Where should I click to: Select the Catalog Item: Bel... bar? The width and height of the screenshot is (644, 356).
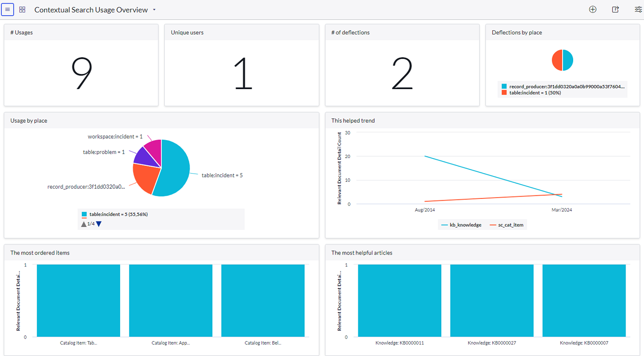click(263, 300)
